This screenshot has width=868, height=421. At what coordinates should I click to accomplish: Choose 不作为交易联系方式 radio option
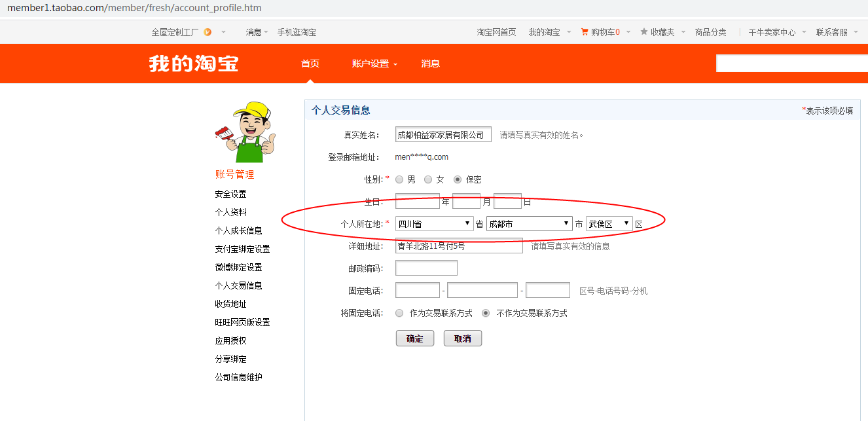point(486,313)
